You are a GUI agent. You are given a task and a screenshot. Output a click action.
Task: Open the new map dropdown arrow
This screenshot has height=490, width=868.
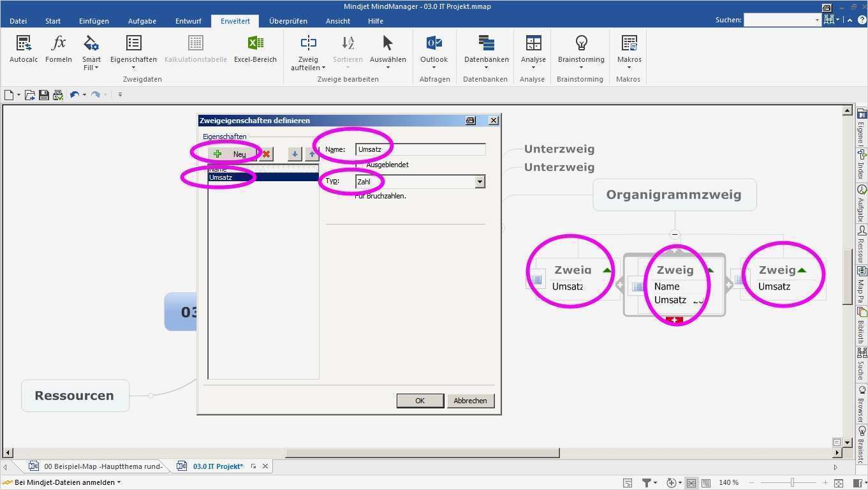18,95
